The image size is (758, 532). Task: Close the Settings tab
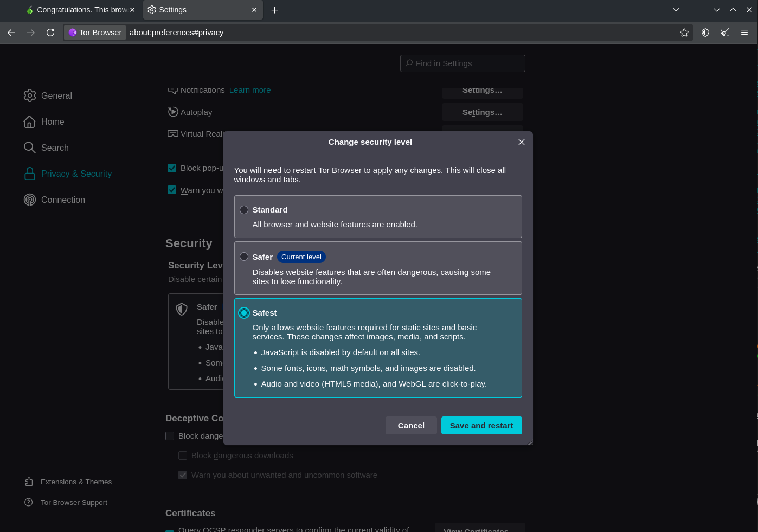(x=254, y=10)
